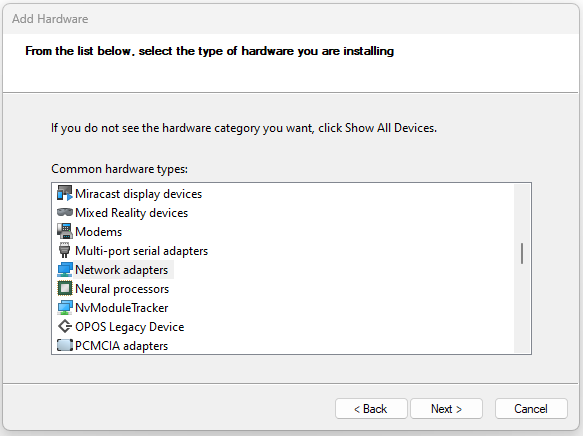Click the Network adapters monitor icon
583x436 pixels.
point(64,269)
